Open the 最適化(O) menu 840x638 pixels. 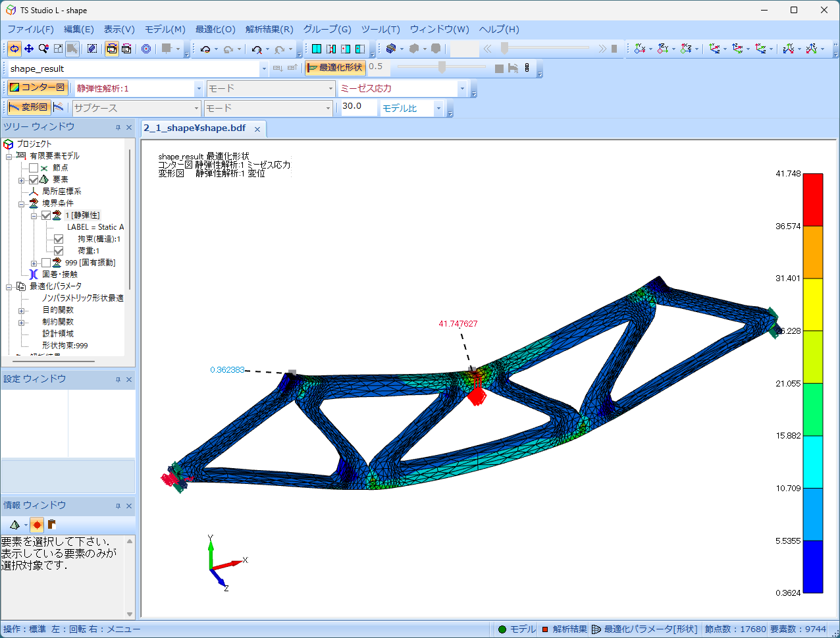pyautogui.click(x=215, y=29)
